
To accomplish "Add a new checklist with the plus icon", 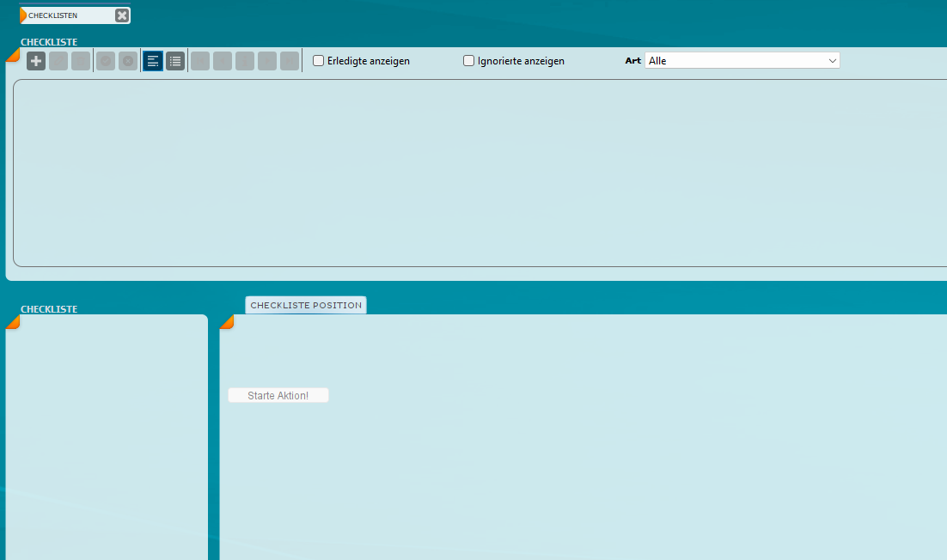I will pyautogui.click(x=36, y=61).
